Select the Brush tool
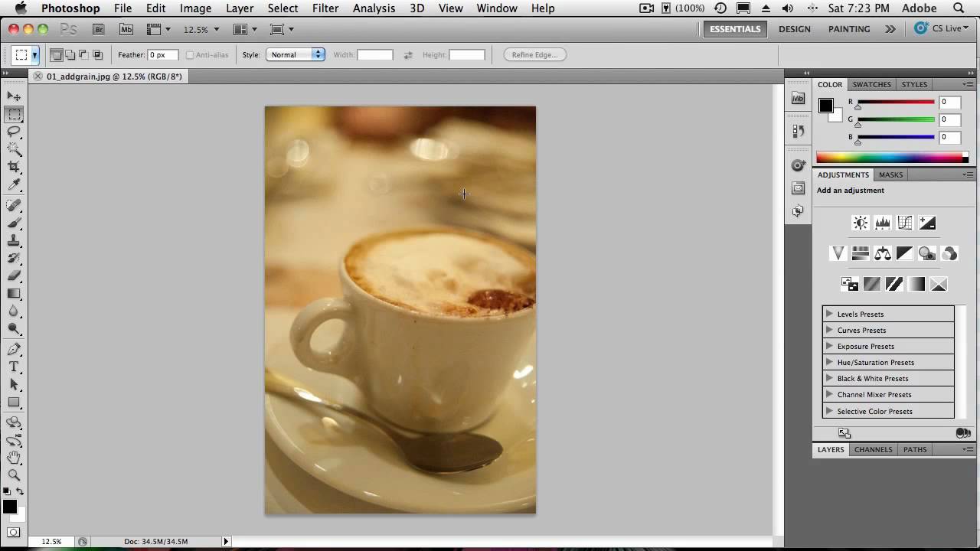 [14, 223]
